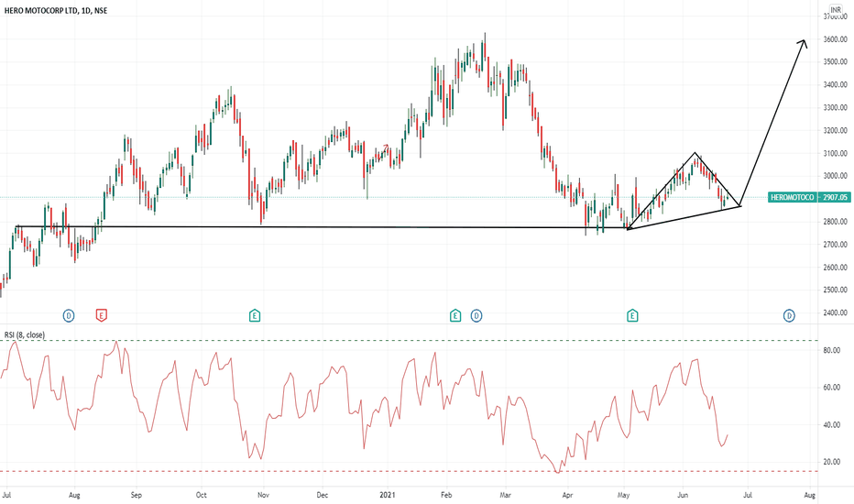Open dividend marker beside the red earnings marker
Screen dimensions: 854x504
(x=69, y=315)
